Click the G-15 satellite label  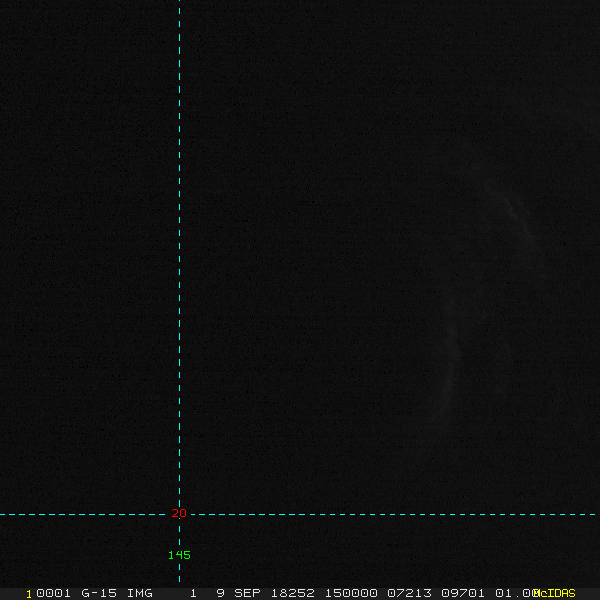pos(99,593)
